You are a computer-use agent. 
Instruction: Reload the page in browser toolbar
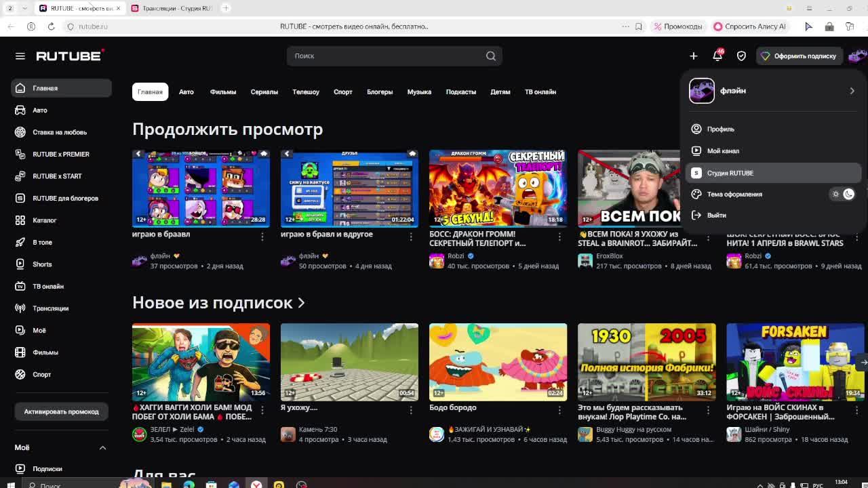(x=51, y=26)
